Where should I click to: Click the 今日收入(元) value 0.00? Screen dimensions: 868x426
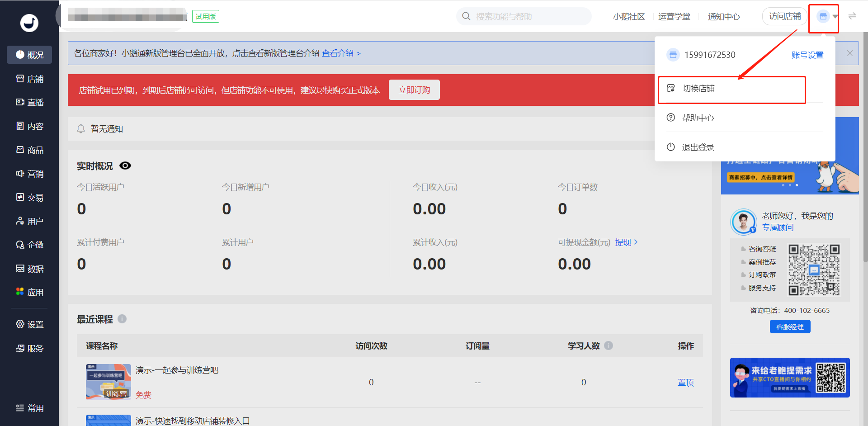pos(429,209)
